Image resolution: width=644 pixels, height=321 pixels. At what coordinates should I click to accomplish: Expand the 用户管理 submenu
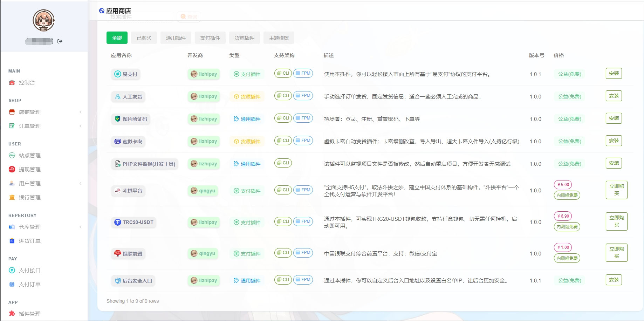81,183
